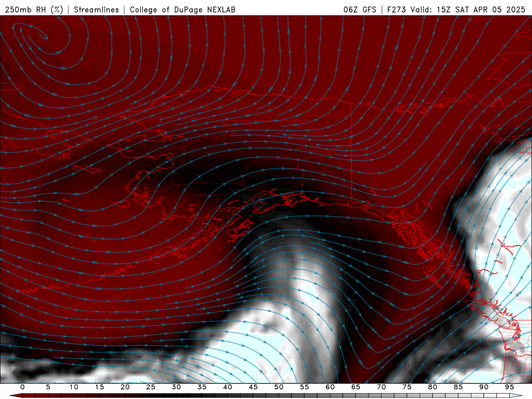Click the colorbar label "20"
The width and height of the screenshot is (532, 399).
(125, 387)
